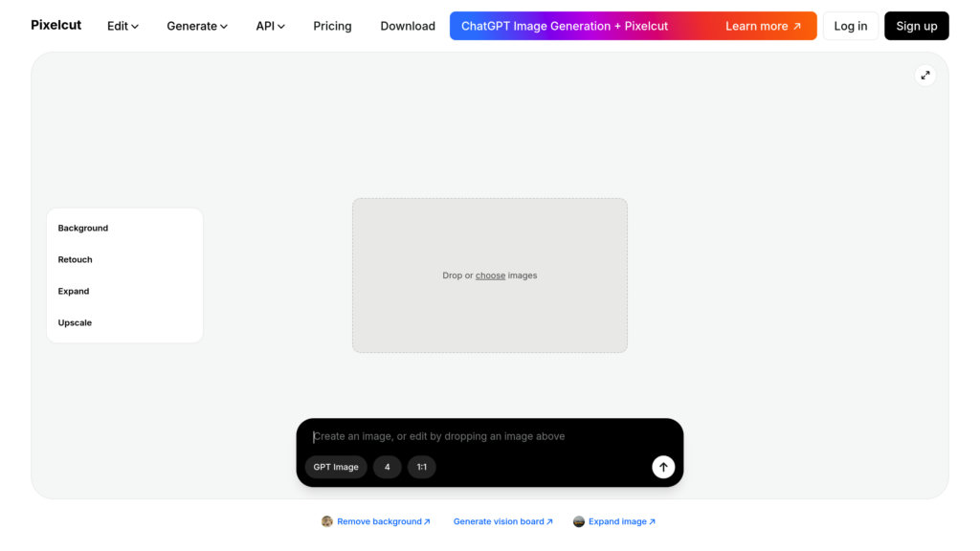
Task: Open the Generate vision board link
Action: 503,521
